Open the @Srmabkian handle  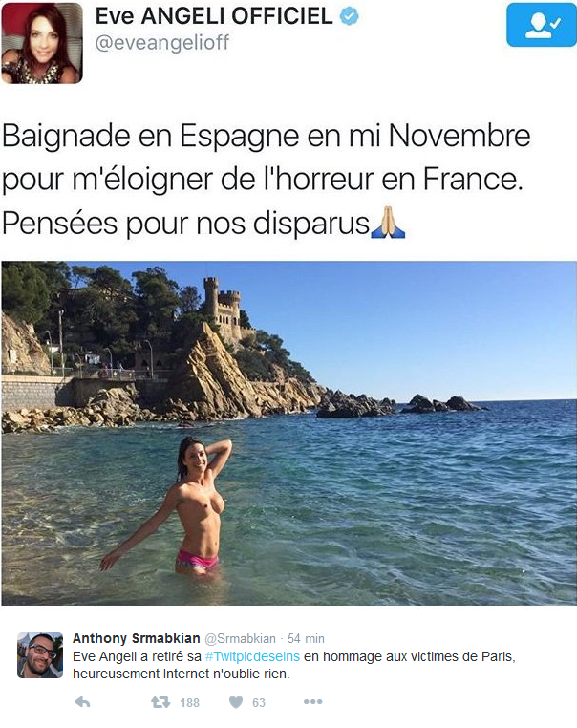(x=240, y=639)
